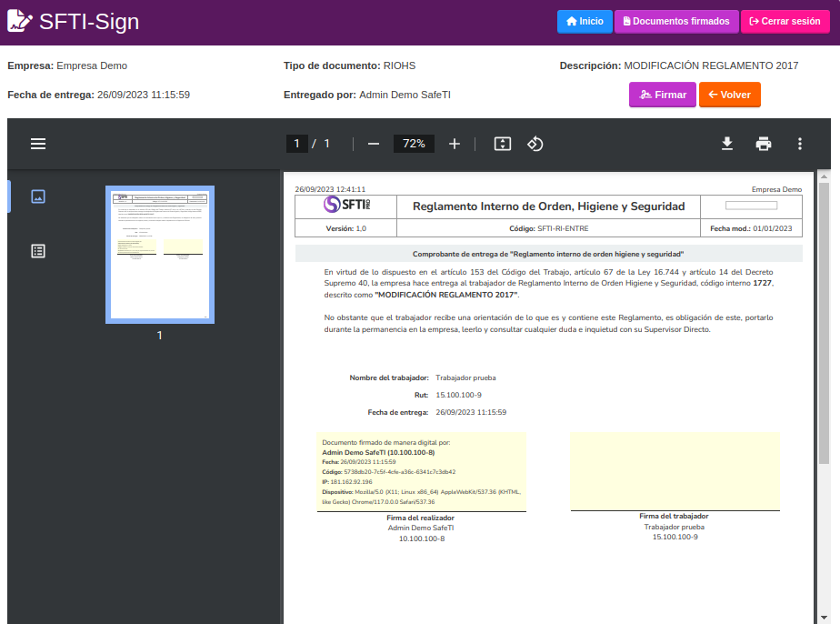Click the fit to page icon
This screenshot has height=624, width=840.
[503, 144]
